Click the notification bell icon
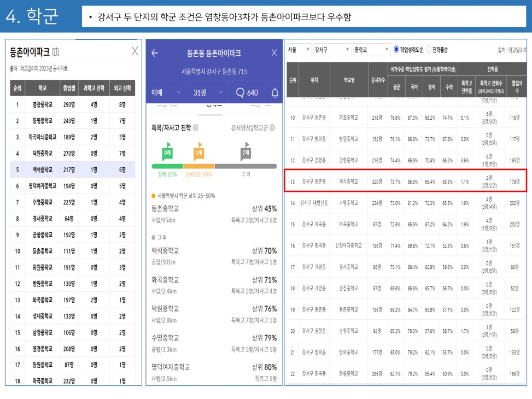 tap(275, 92)
